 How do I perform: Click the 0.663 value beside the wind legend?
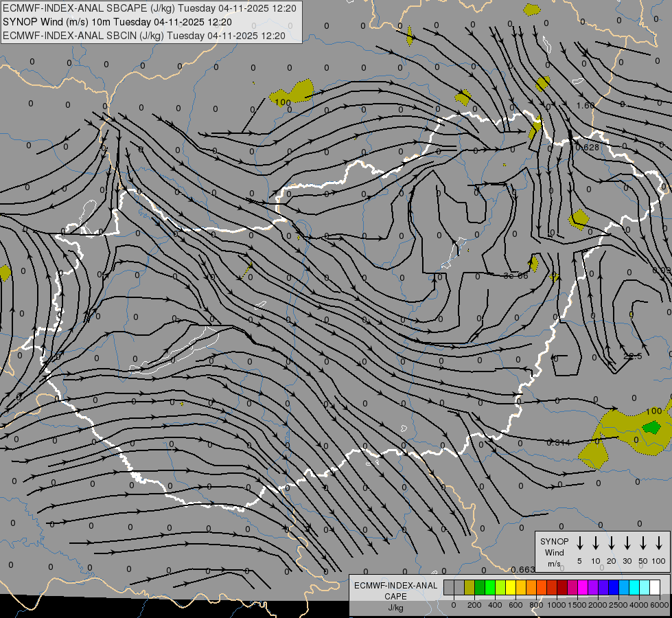[x=523, y=569]
